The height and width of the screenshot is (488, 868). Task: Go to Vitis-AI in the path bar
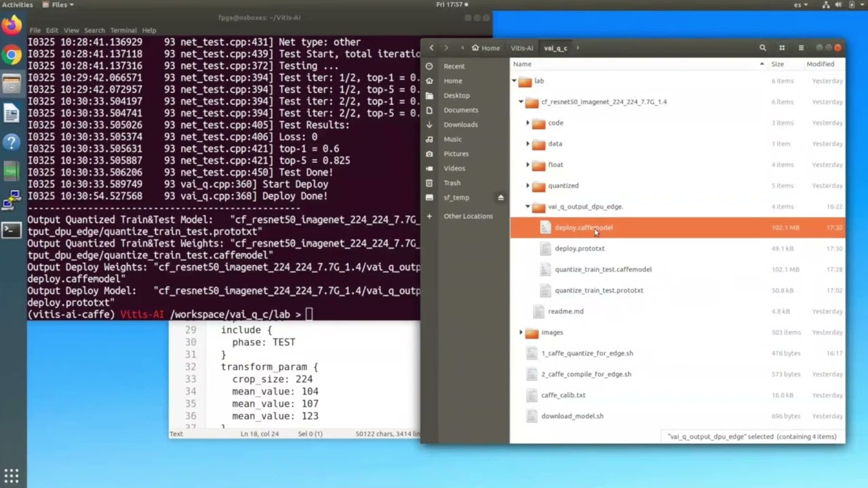521,48
